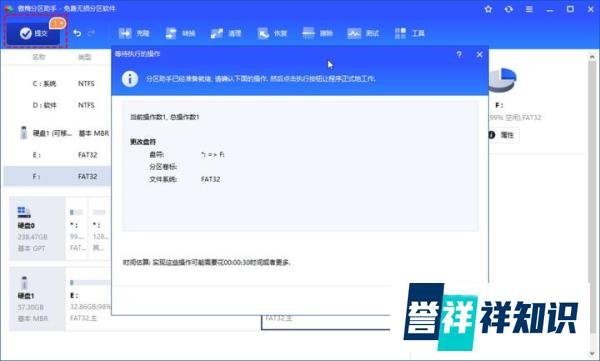Click the 名称 column header
Image resolution: width=600 pixels, height=361 pixels.
click(39, 57)
